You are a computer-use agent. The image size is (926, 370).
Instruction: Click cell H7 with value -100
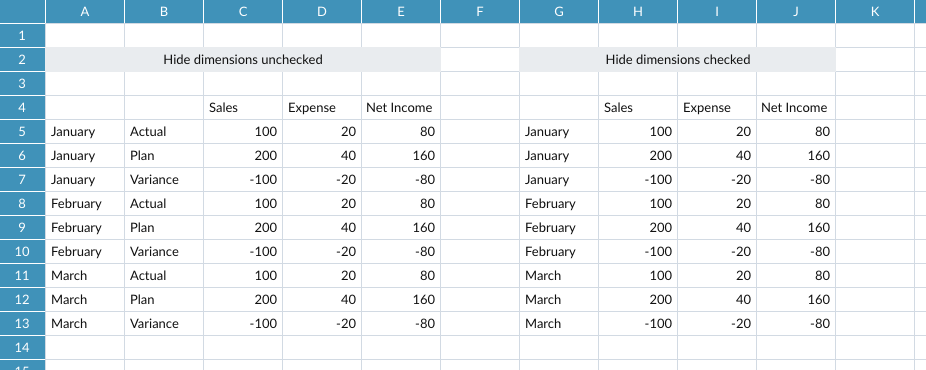(638, 179)
